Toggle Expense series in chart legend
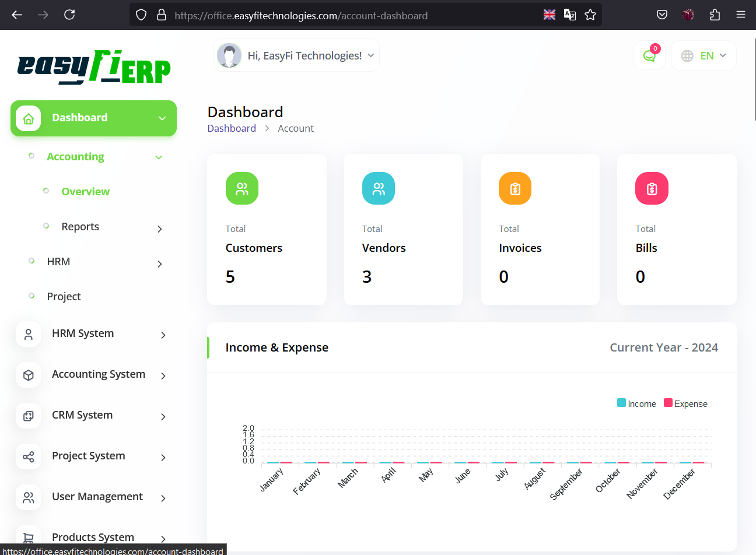 click(x=685, y=403)
